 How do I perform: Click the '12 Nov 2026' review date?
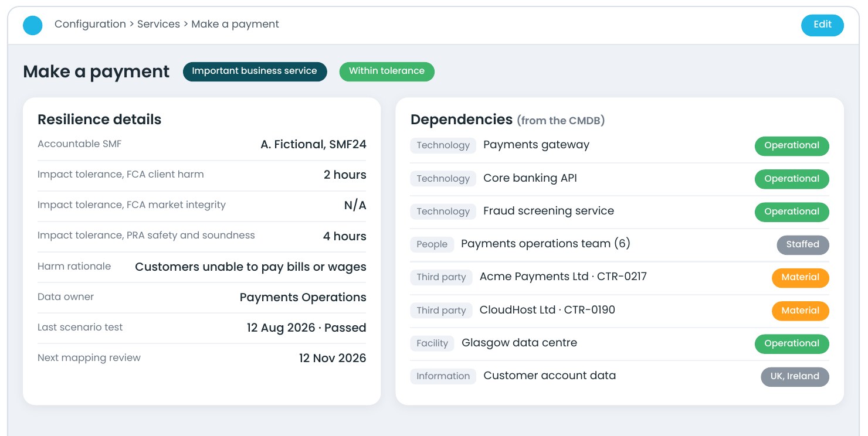[x=333, y=359]
